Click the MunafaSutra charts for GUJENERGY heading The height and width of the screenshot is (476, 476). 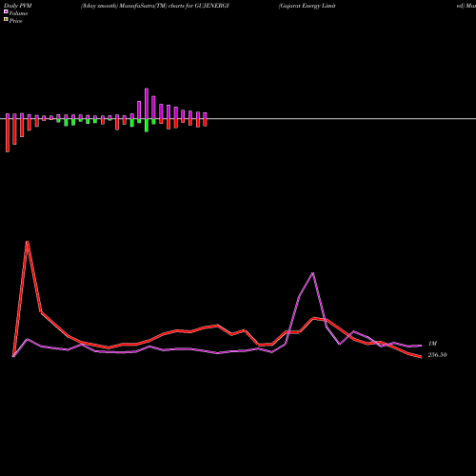tap(155, 6)
